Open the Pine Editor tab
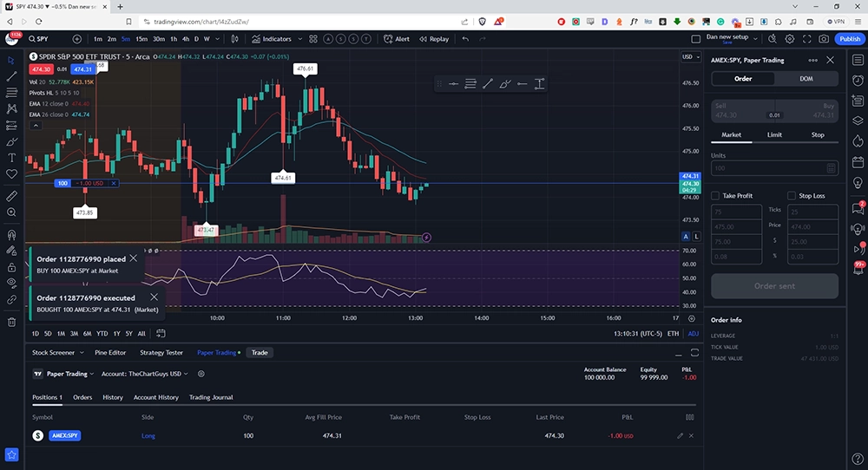The height and width of the screenshot is (470, 868). coord(110,352)
